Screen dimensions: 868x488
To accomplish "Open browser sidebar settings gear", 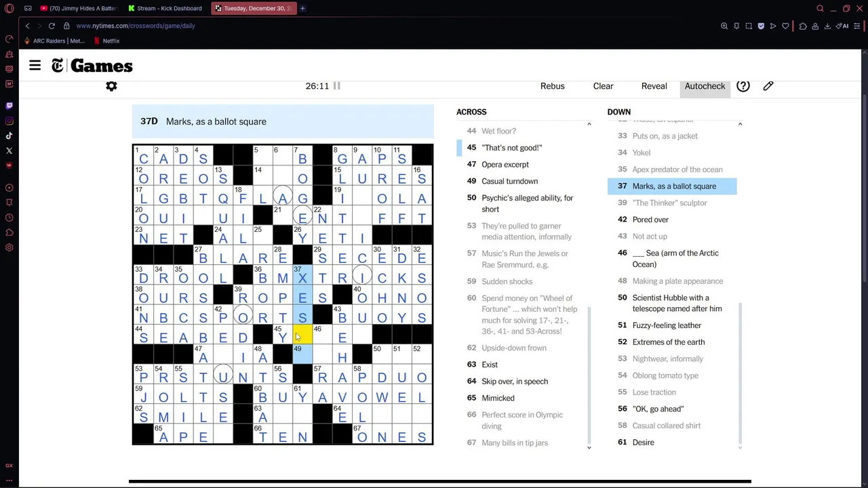I will [x=9, y=247].
